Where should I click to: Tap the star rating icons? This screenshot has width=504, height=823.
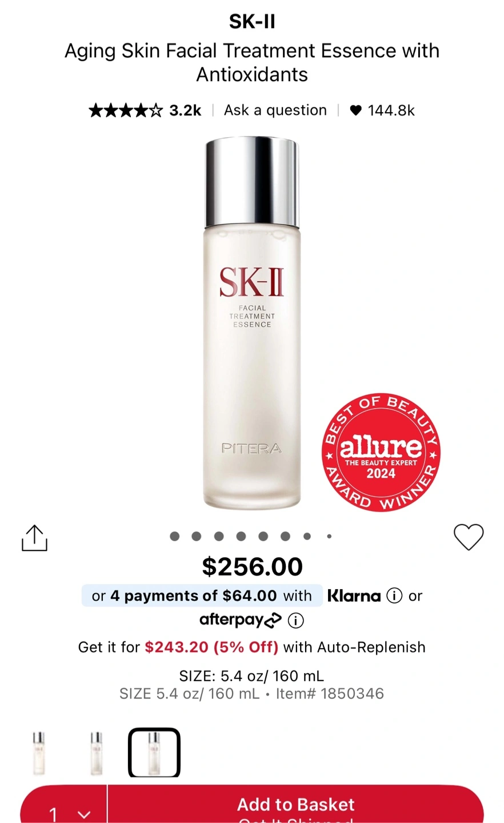pos(126,110)
